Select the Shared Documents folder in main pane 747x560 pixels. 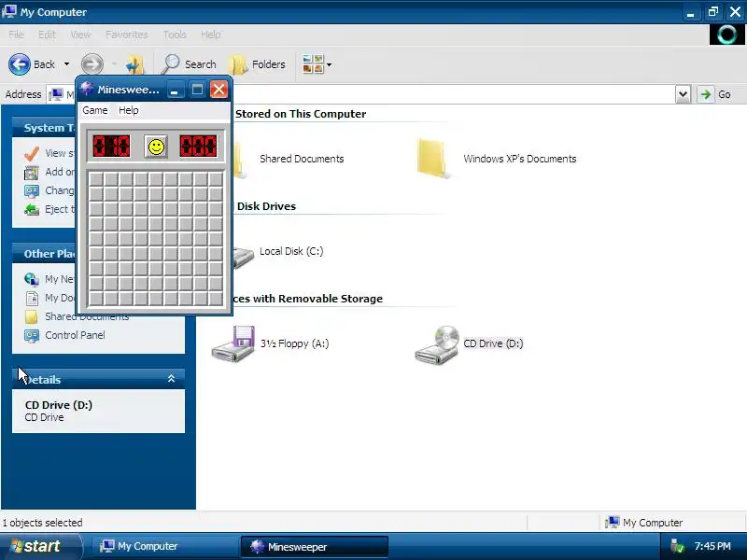(x=302, y=159)
